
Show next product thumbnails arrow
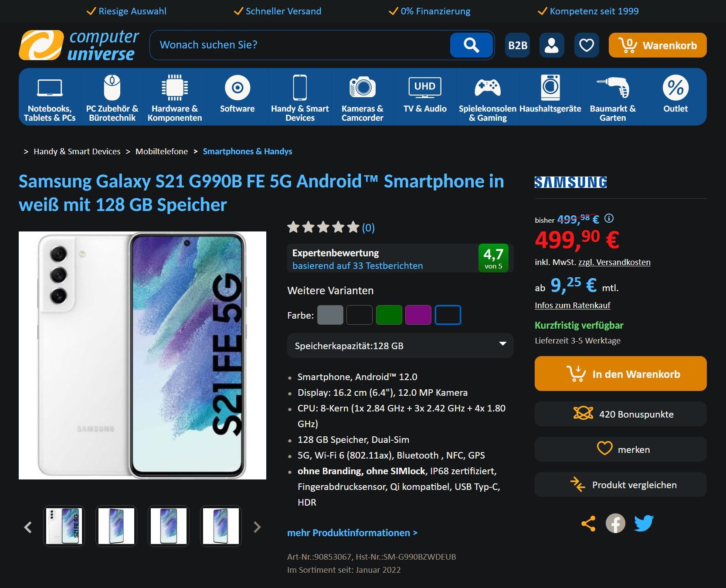click(x=257, y=527)
